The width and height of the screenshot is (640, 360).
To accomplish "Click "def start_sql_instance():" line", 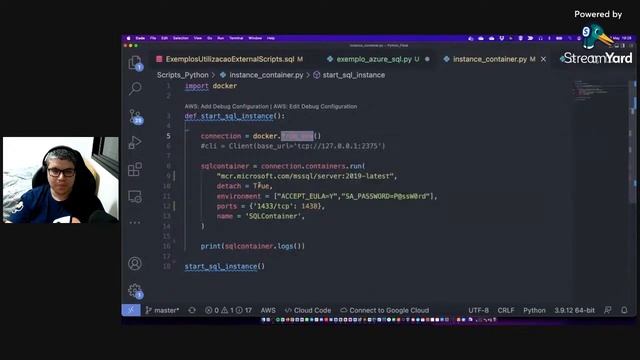I will (x=235, y=116).
